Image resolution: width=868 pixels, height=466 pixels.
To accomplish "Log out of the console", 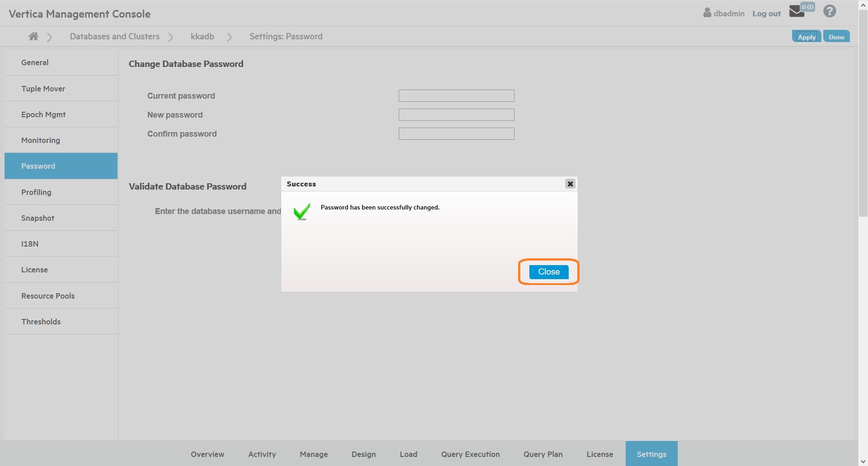I will [766, 14].
